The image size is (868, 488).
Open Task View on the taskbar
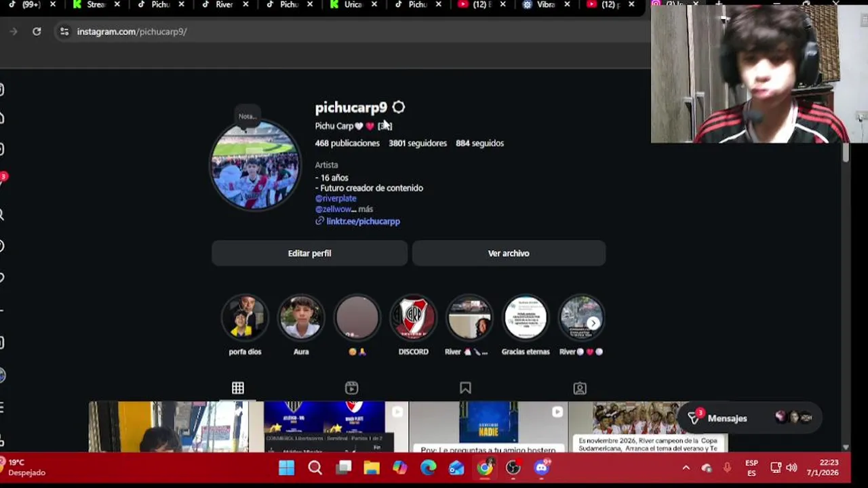pos(344,468)
